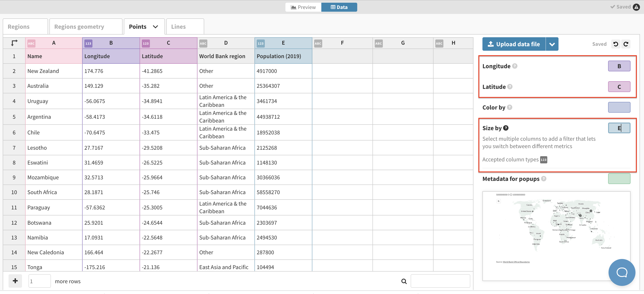Open the Upload data file dropdown arrow
This screenshot has width=644, height=294.
click(x=552, y=44)
